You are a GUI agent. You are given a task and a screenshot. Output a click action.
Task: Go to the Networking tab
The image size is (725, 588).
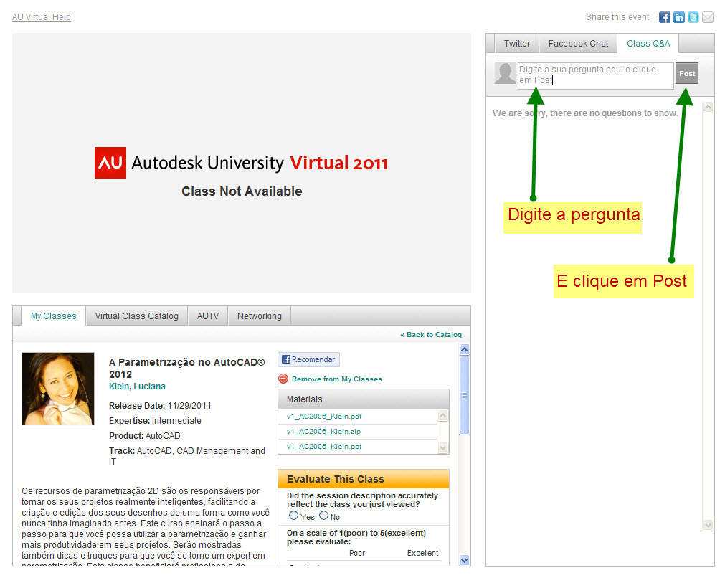259,316
